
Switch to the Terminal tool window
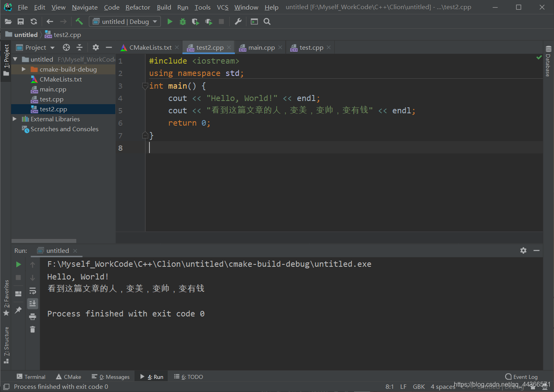tap(31, 376)
